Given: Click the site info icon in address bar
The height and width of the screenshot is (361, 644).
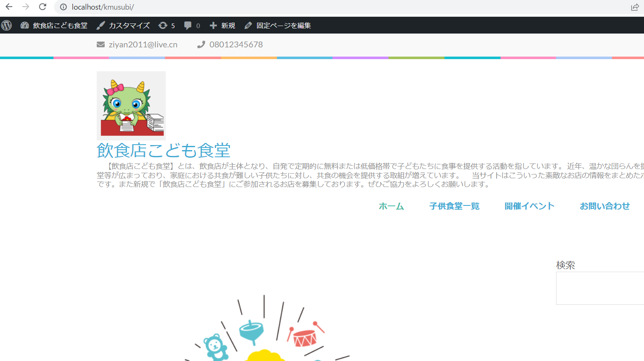Looking at the screenshot, I should [x=63, y=7].
